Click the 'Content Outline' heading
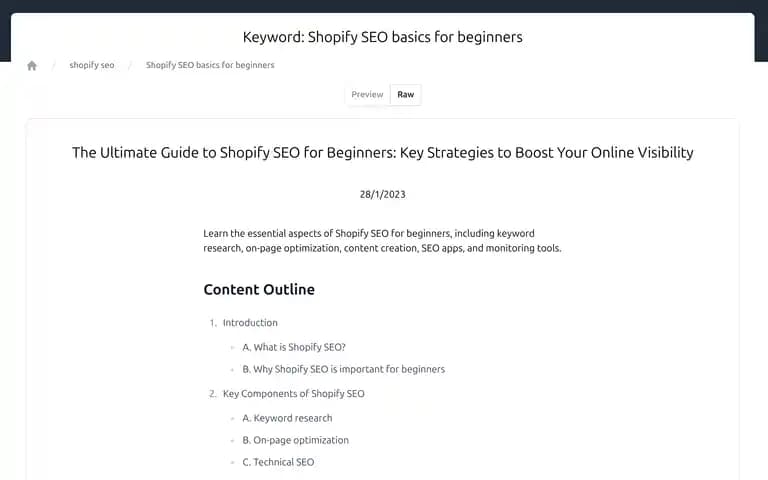 pos(259,289)
